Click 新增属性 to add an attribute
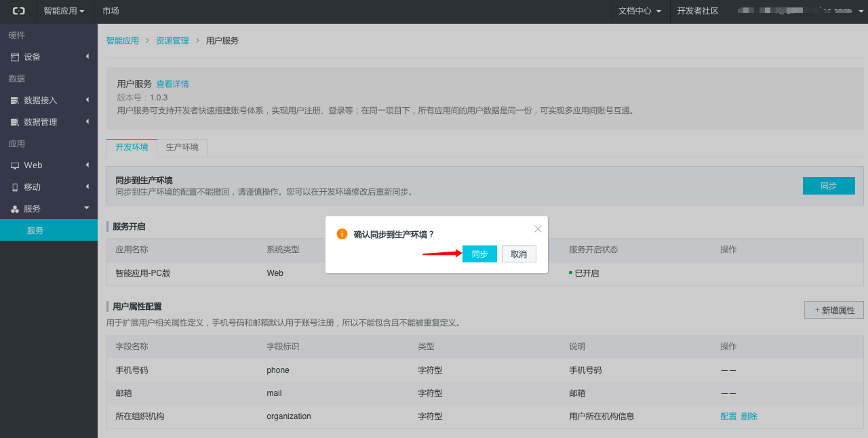 pos(834,310)
